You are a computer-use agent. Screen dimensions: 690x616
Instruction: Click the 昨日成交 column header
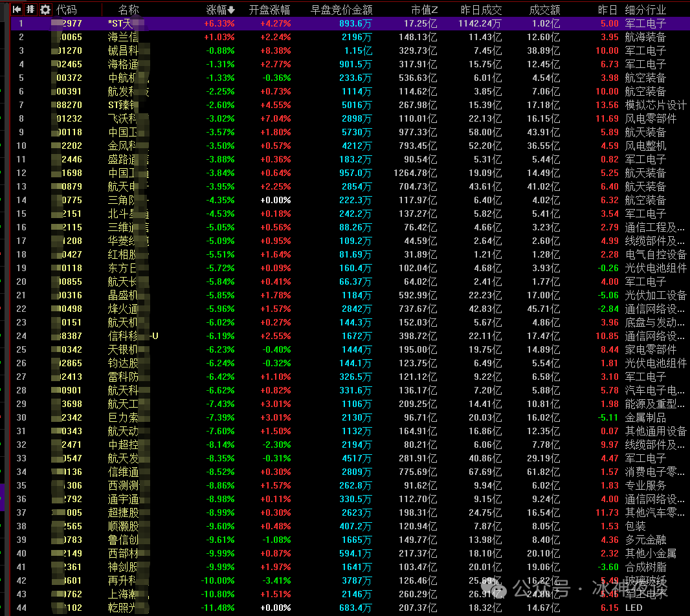(481, 10)
